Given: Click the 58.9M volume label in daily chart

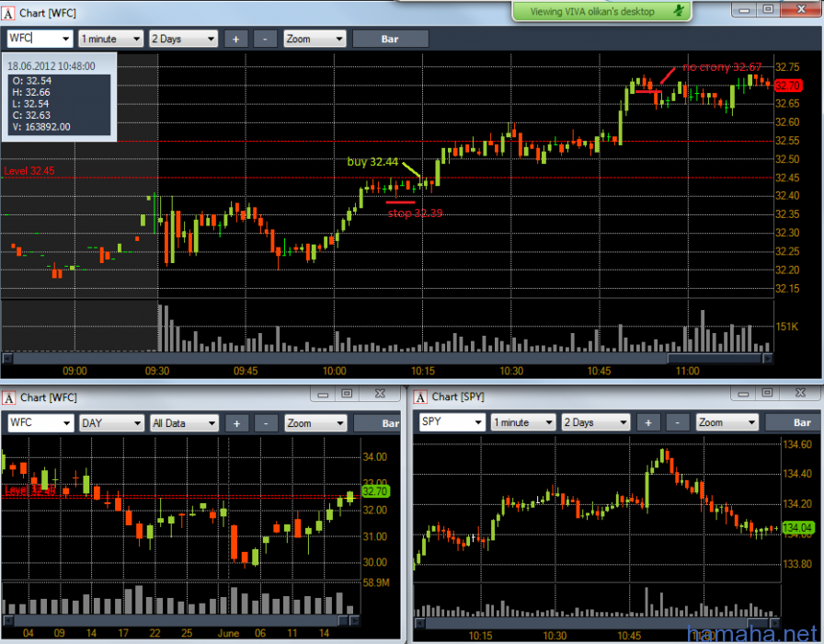Looking at the screenshot, I should click(376, 582).
